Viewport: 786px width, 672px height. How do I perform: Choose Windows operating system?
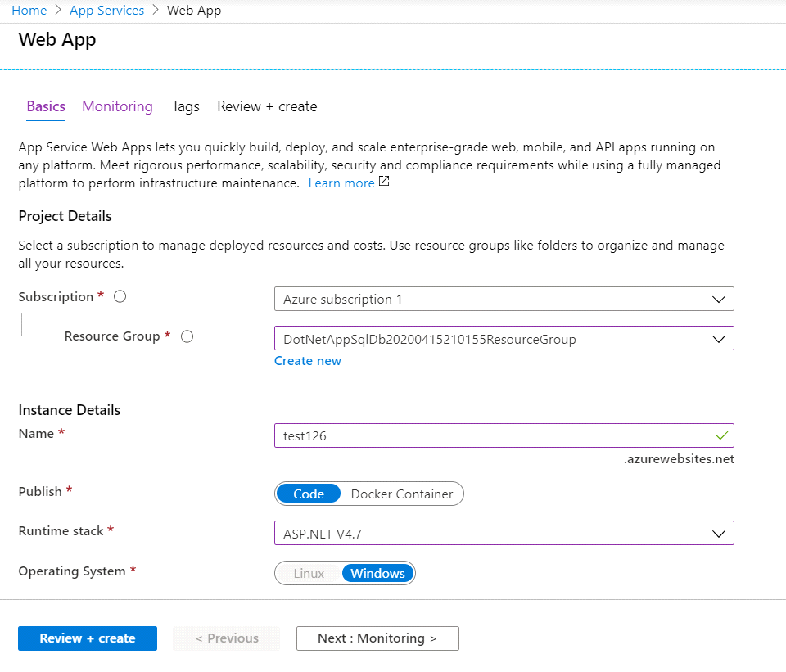click(x=377, y=573)
